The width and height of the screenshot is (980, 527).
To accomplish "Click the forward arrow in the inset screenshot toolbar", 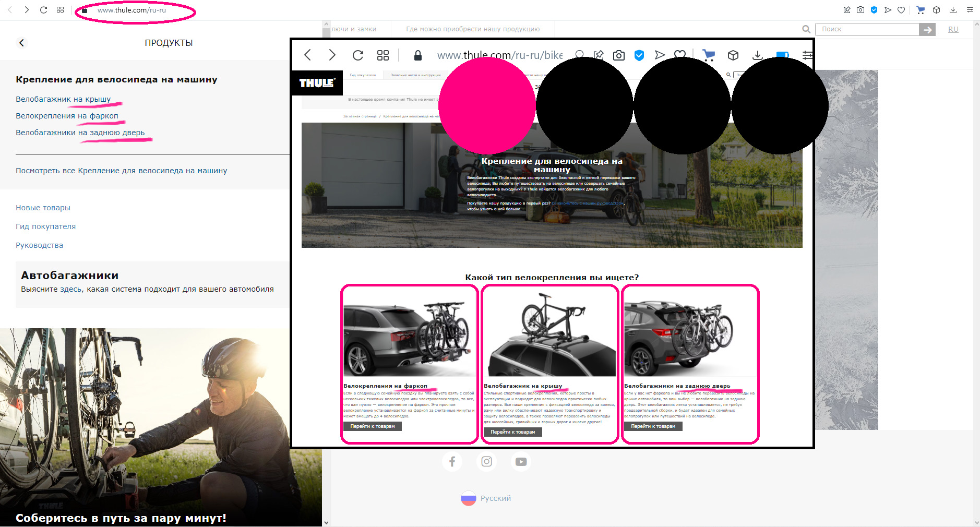I will pyautogui.click(x=332, y=55).
